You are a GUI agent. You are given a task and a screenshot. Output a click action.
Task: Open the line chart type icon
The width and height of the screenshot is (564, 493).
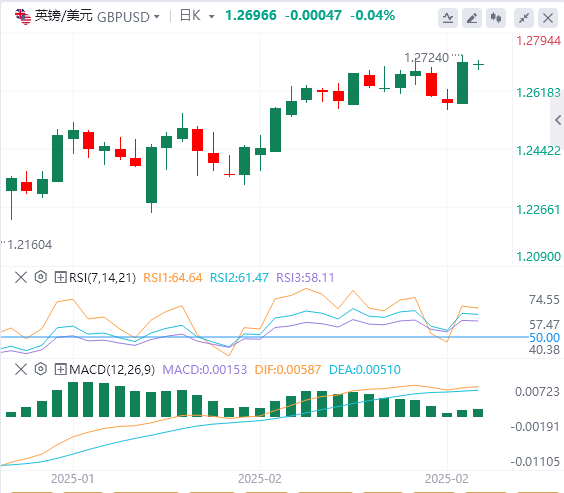click(x=448, y=18)
